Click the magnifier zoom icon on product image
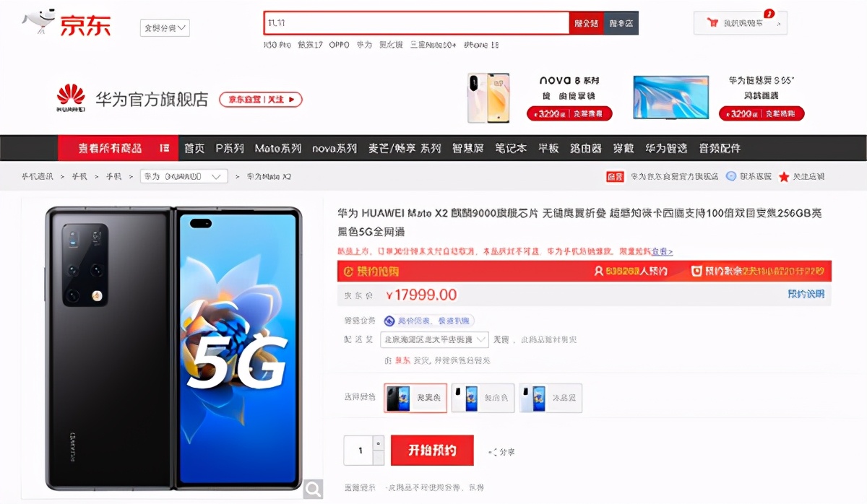 pos(313,489)
